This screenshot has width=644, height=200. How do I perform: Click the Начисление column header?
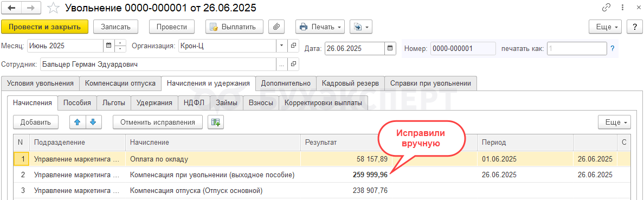click(x=213, y=142)
